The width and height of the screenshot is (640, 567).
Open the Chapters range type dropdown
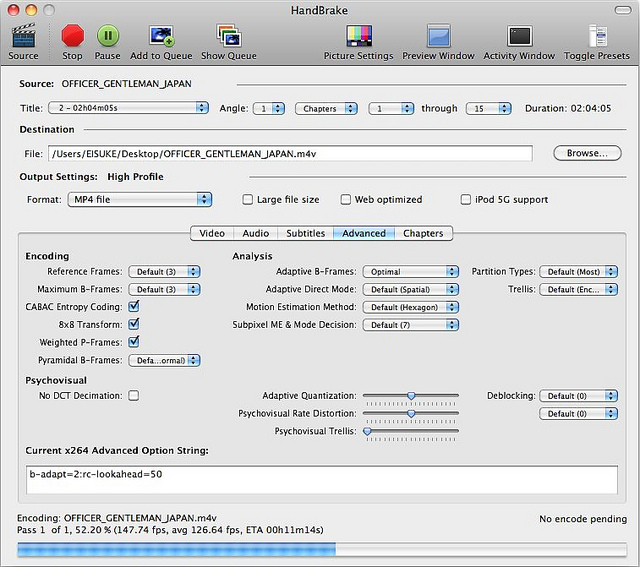326,109
